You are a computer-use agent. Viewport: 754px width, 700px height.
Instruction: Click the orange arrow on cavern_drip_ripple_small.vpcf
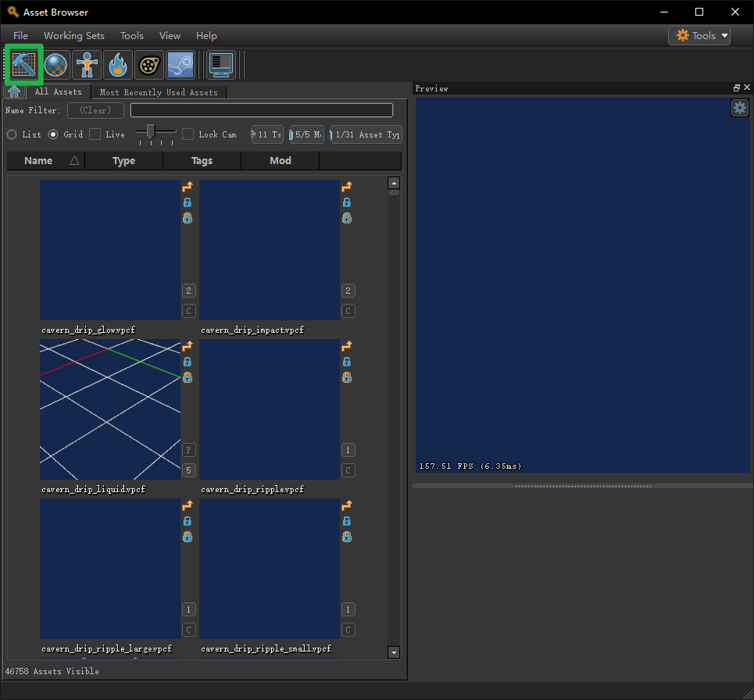tap(347, 505)
